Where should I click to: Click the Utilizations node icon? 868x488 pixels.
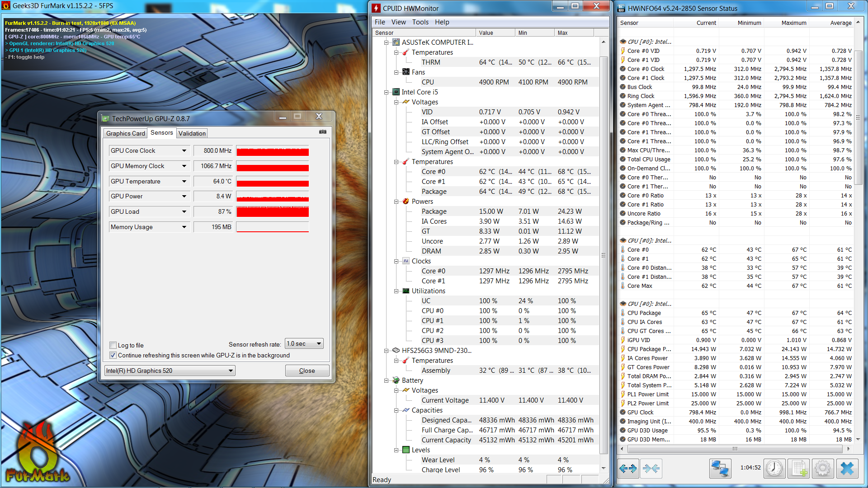406,291
